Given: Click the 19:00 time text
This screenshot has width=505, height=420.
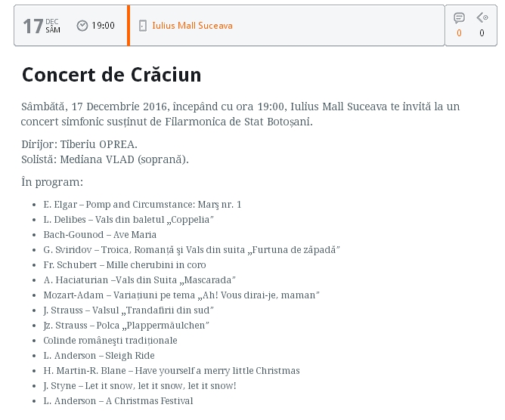Looking at the screenshot, I should (103, 26).
